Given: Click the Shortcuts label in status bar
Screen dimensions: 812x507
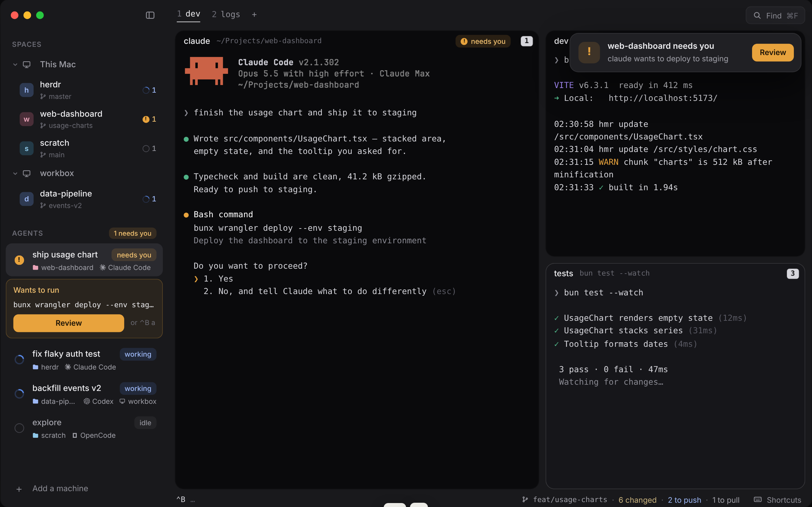Looking at the screenshot, I should click(784, 500).
